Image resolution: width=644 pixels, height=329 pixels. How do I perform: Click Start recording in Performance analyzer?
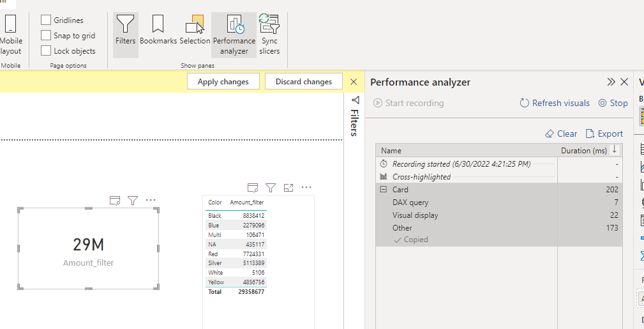pos(408,103)
